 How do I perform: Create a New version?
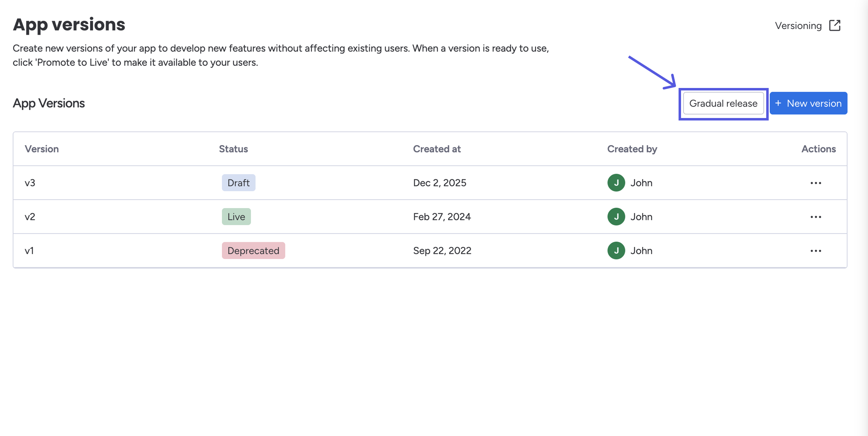808,103
